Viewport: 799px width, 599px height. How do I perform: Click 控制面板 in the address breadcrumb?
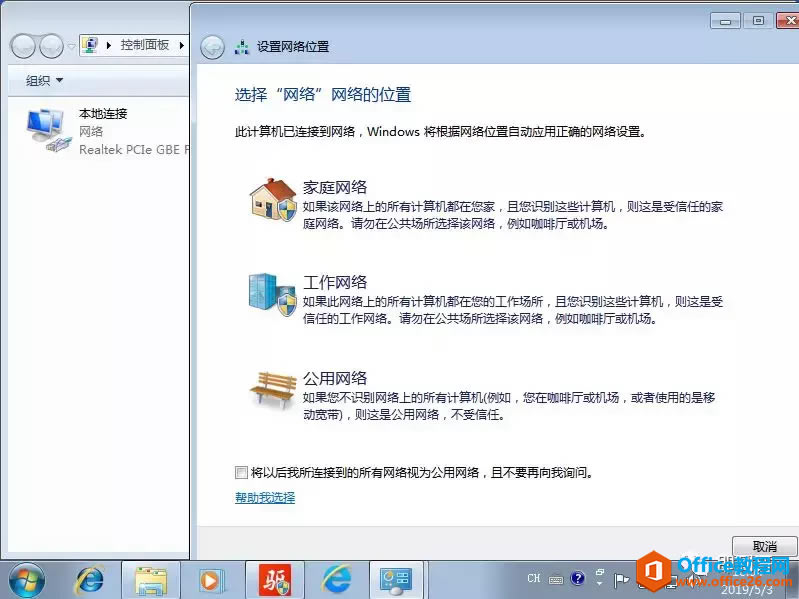145,45
